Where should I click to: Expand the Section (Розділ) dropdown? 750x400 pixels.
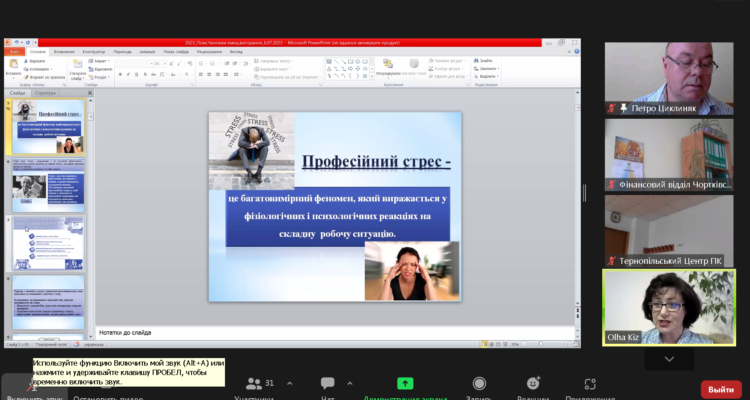click(x=99, y=77)
